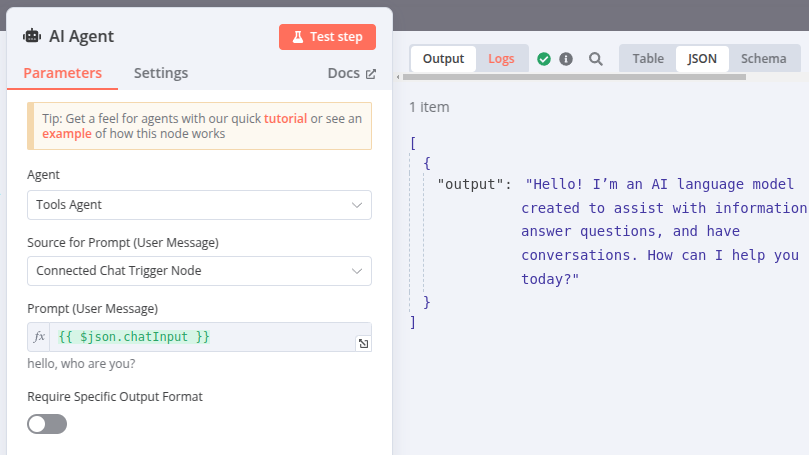Toggle Require Specific Output Format
809x455 pixels.
click(47, 424)
